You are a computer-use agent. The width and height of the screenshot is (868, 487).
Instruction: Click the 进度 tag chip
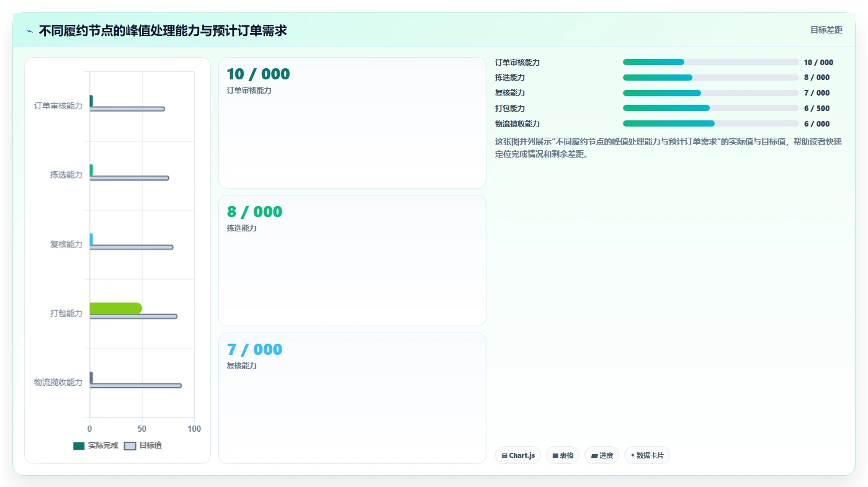pos(602,455)
